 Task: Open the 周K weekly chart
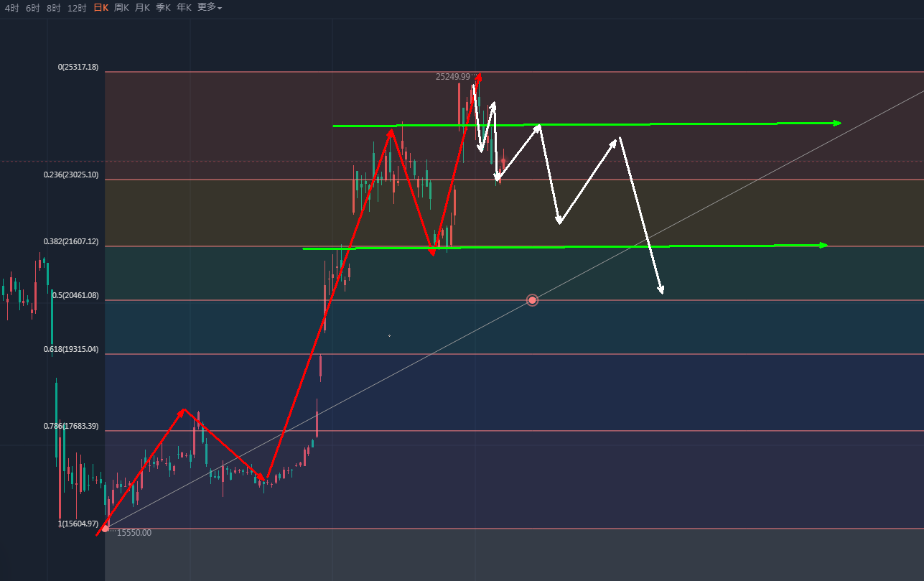point(121,7)
